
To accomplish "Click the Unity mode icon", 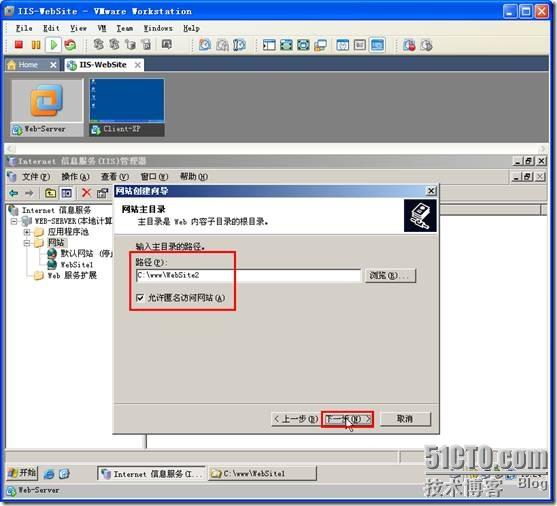I will pos(303,45).
